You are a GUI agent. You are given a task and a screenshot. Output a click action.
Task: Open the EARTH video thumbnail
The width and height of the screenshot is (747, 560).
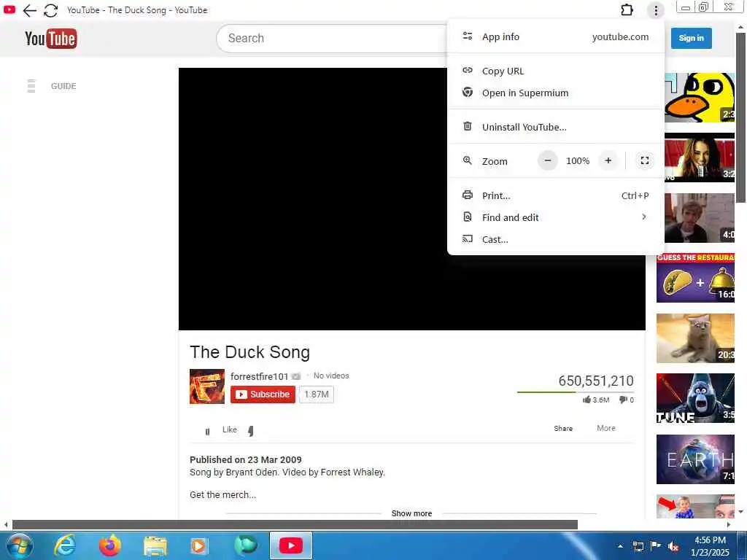click(x=695, y=459)
